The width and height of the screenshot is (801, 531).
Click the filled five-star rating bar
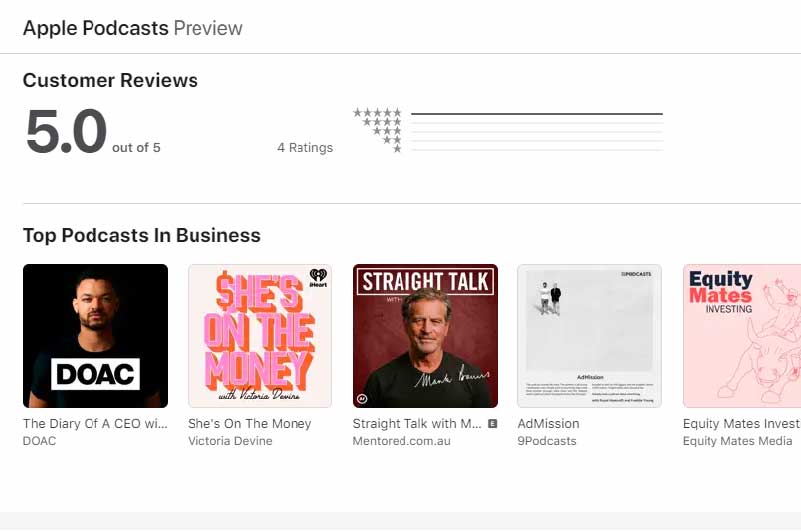(x=537, y=113)
